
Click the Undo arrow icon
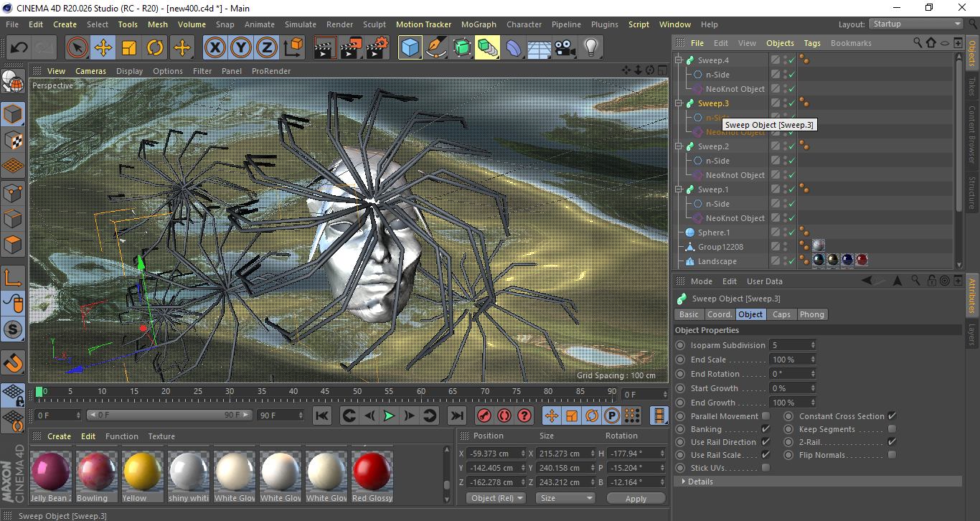point(19,48)
